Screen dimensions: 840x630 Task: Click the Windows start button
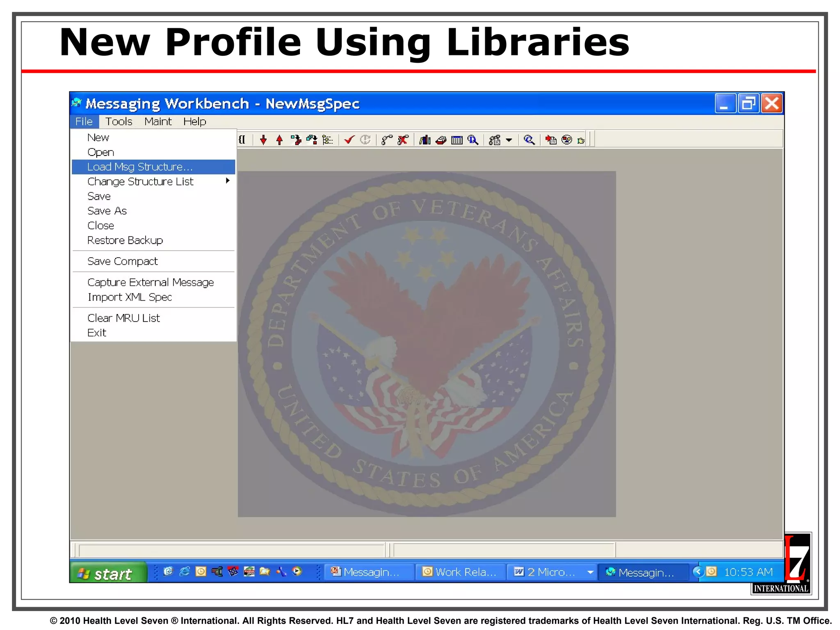click(108, 573)
